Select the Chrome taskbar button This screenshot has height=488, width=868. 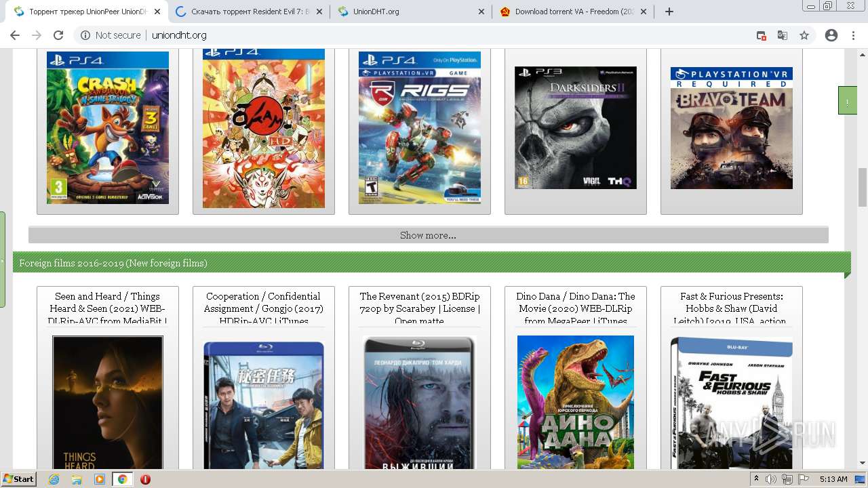click(122, 479)
